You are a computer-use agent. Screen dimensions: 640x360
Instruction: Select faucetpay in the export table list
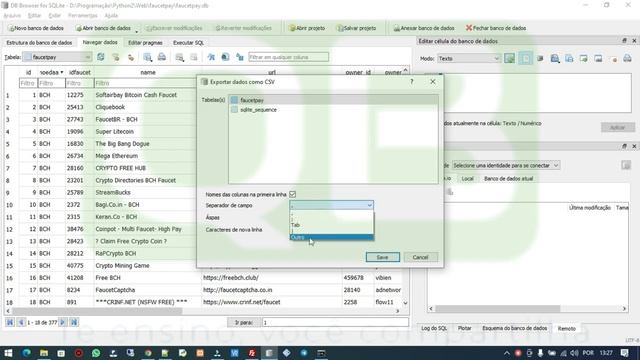[x=333, y=100]
